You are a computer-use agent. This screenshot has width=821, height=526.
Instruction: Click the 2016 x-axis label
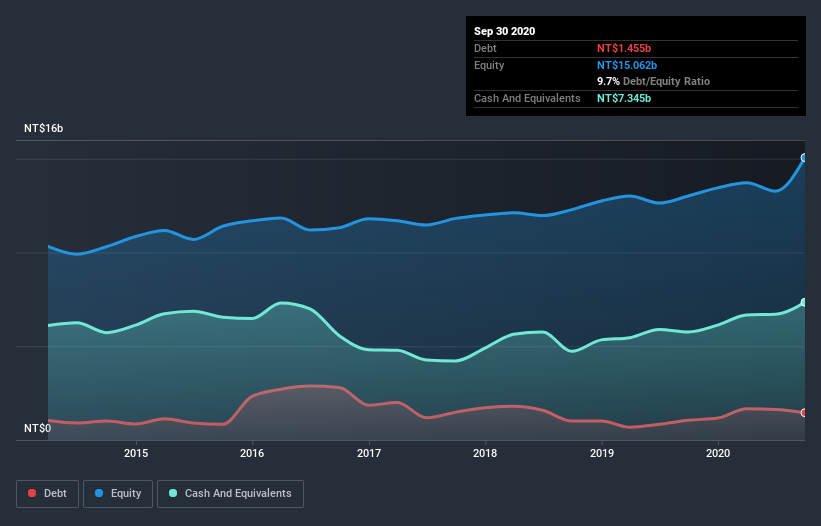(252, 453)
